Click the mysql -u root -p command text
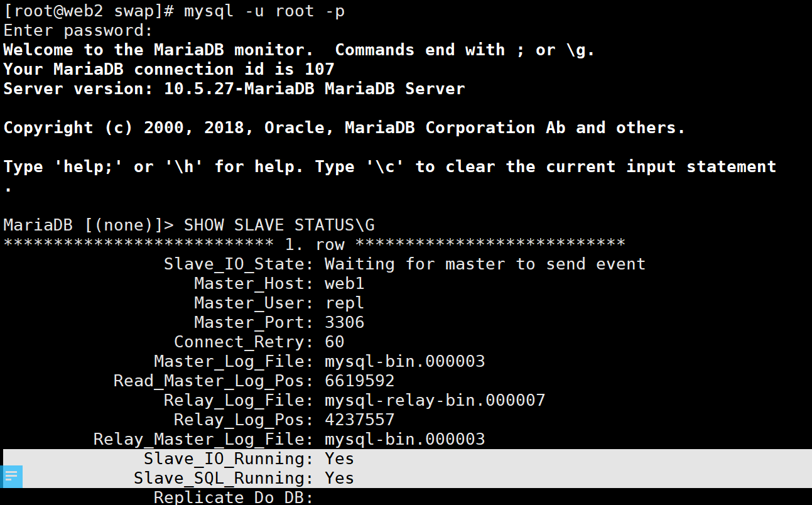 pyautogui.click(x=264, y=11)
